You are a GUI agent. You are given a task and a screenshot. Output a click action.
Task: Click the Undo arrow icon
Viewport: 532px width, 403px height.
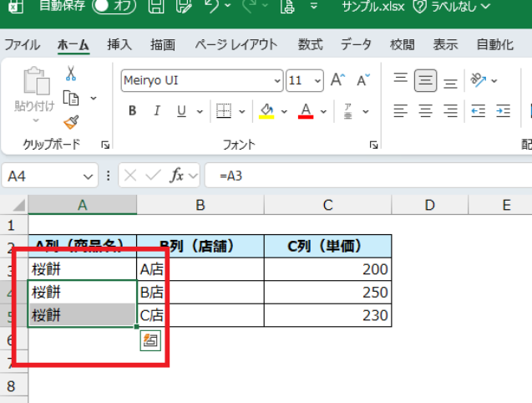212,8
